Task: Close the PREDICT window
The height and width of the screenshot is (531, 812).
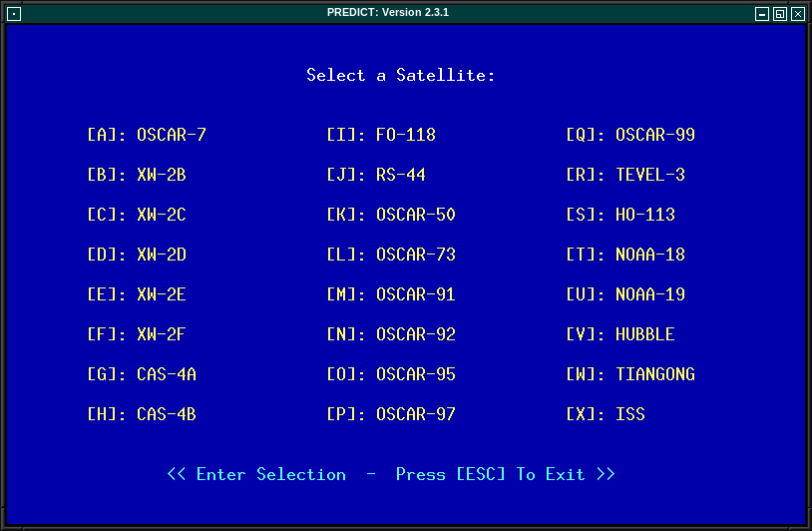Action: [798, 14]
